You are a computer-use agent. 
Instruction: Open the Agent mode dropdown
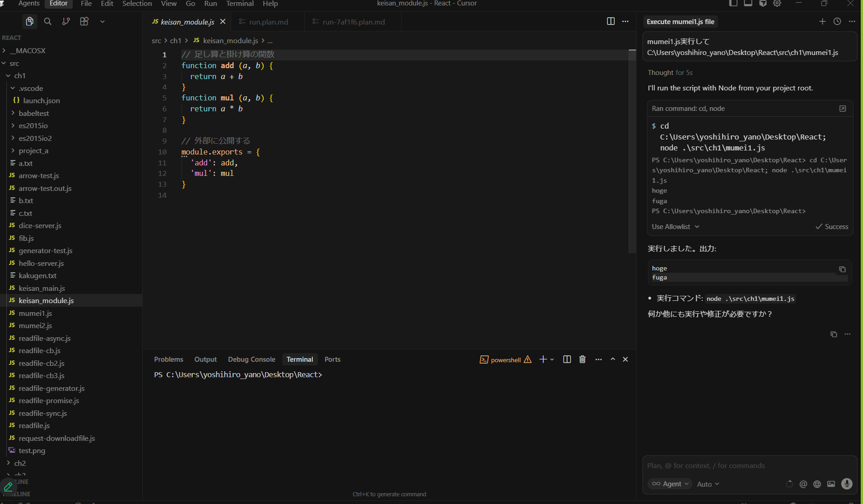pyautogui.click(x=670, y=484)
